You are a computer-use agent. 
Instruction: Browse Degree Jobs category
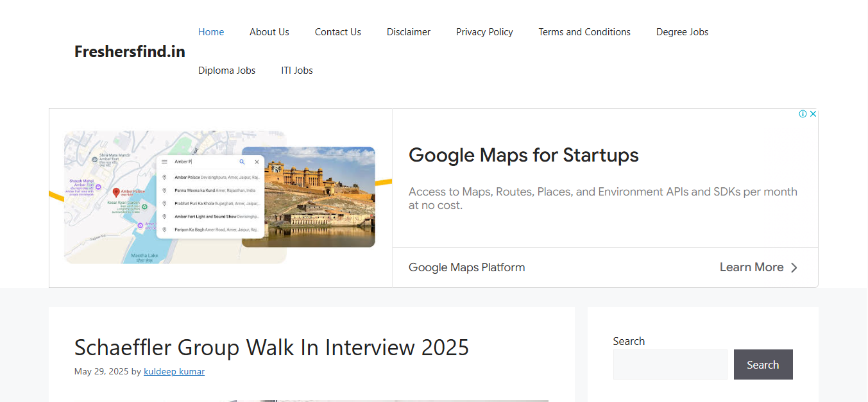pos(683,32)
